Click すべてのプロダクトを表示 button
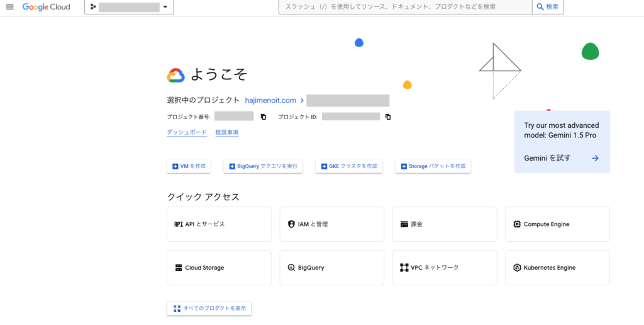The width and height of the screenshot is (644, 325). click(209, 309)
